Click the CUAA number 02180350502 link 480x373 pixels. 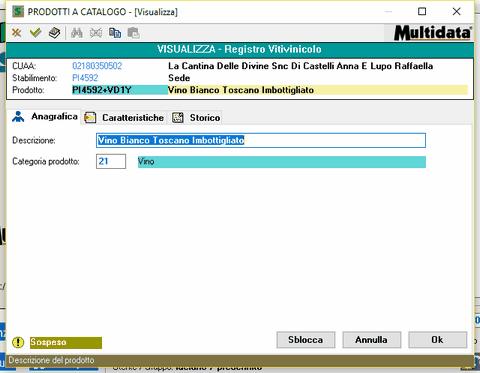(x=97, y=66)
